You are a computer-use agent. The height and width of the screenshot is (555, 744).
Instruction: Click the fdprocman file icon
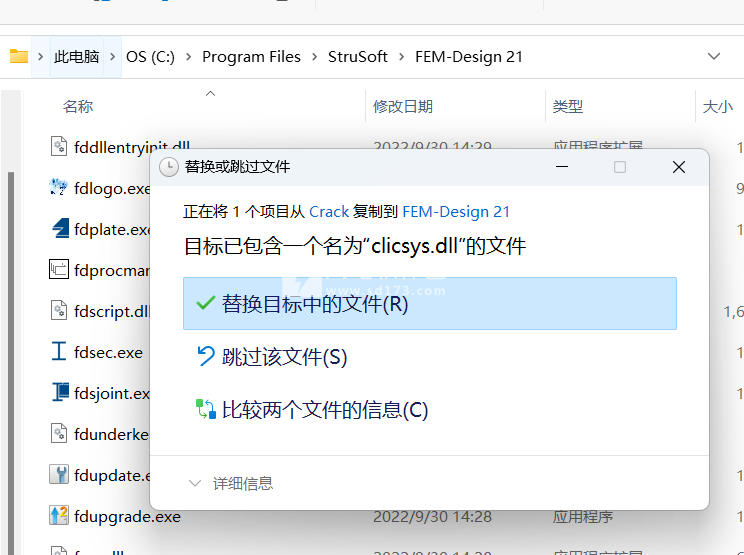click(x=59, y=269)
